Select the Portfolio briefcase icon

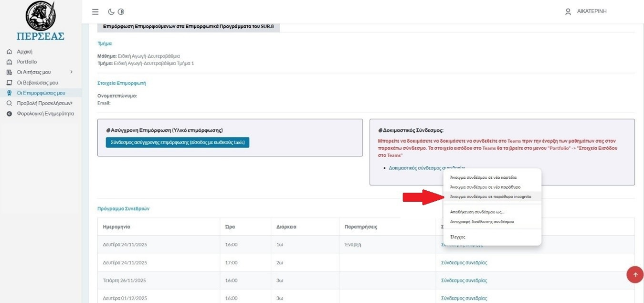point(9,62)
